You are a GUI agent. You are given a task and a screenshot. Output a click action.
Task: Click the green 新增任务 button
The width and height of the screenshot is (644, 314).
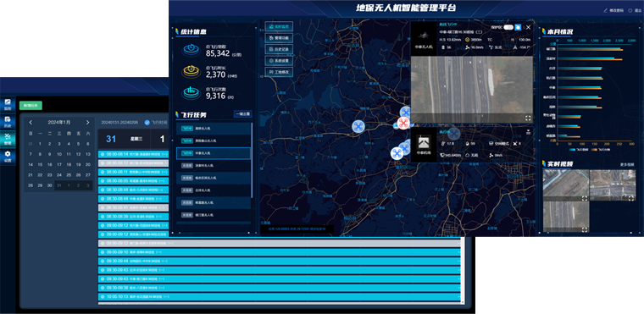pos(31,105)
